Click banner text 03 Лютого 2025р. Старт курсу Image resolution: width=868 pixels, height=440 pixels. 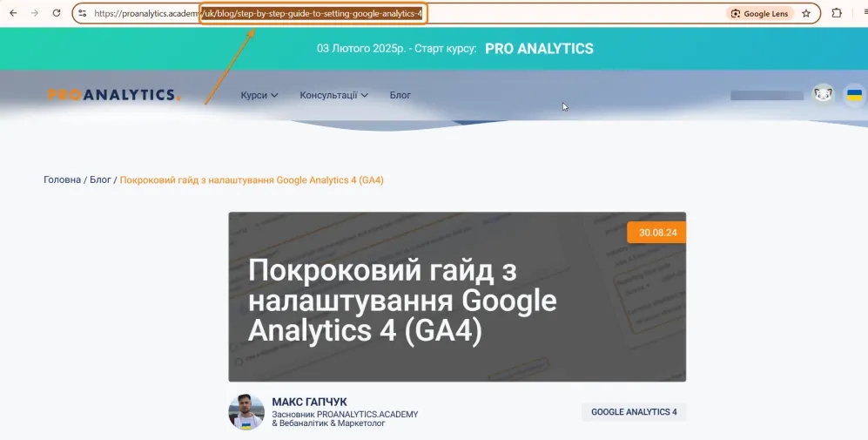tap(396, 49)
